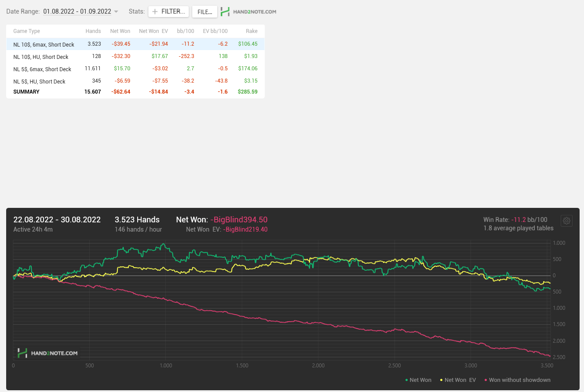The image size is (584, 392).
Task: Click the plus icon on the Filter button
Action: (155, 11)
